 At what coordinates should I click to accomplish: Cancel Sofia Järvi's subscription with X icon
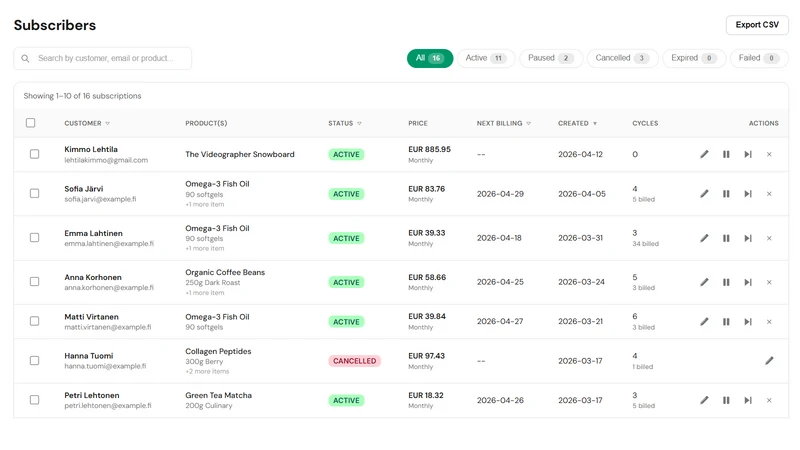click(x=769, y=194)
